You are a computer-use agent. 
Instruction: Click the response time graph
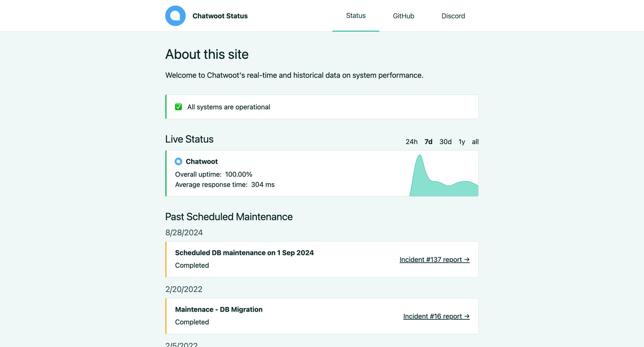pos(444,175)
